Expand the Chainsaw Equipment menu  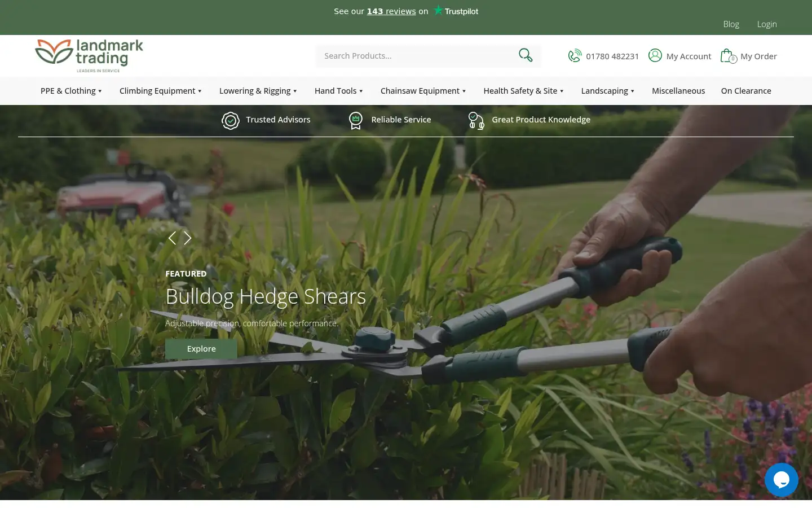[423, 91]
